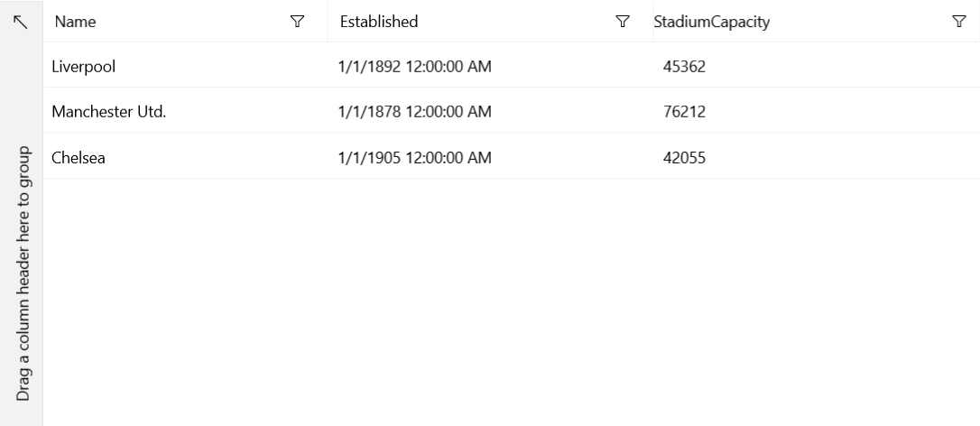Click the arrow icon above the group panel

point(21,22)
